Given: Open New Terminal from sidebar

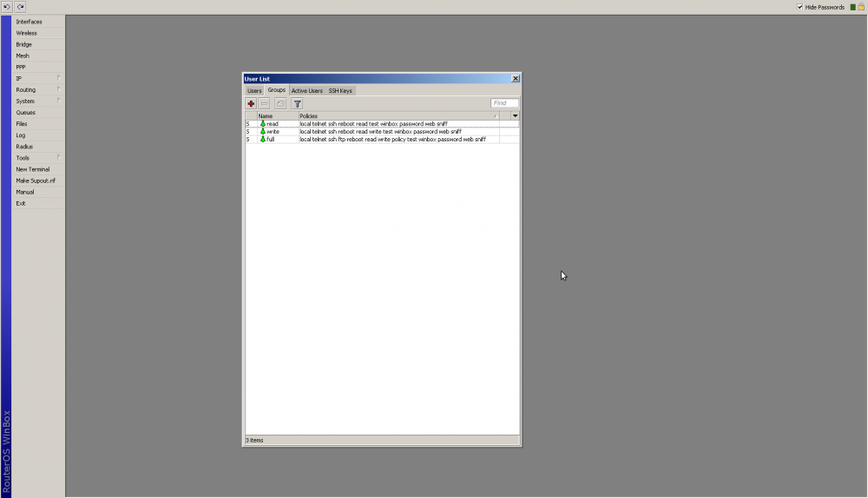Looking at the screenshot, I should [33, 169].
